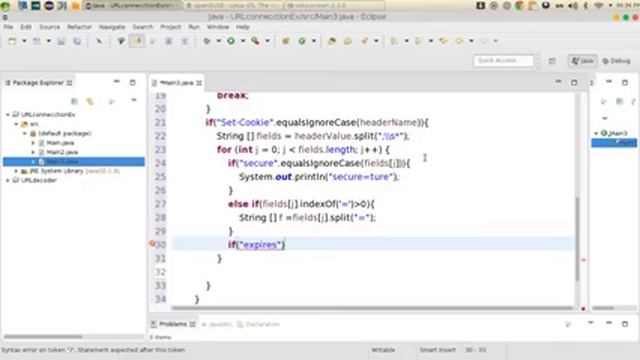This screenshot has width=640, height=360.
Task: Click the red error mark in overview ruler
Action: tap(583, 260)
